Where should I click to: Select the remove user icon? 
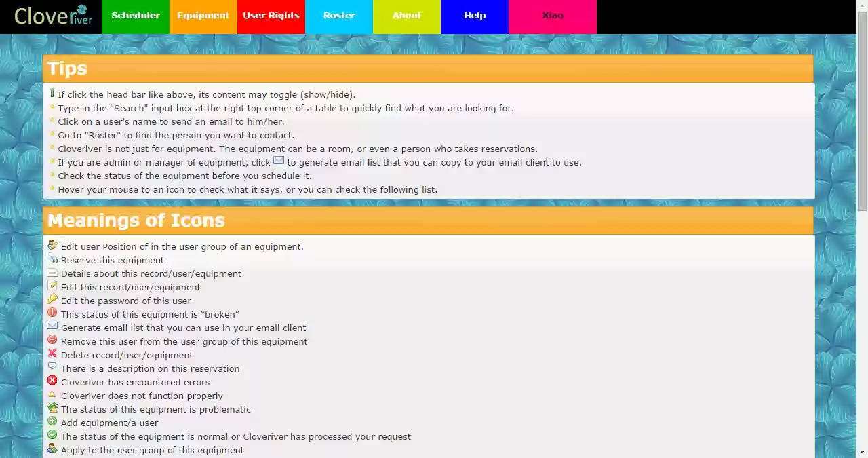52,340
